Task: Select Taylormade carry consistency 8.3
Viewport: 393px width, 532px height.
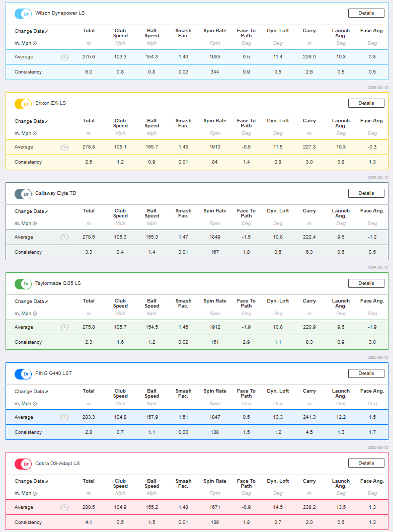Action: [x=309, y=342]
